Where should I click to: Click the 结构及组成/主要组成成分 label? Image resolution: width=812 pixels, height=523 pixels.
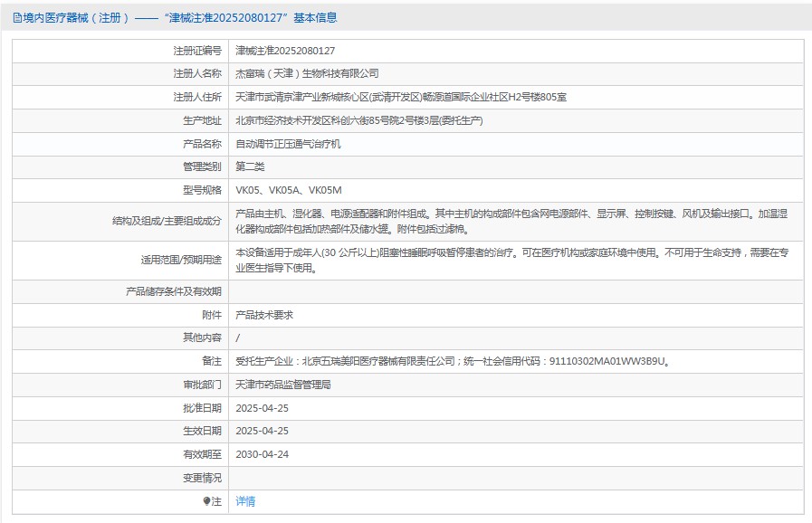pyautogui.click(x=167, y=221)
